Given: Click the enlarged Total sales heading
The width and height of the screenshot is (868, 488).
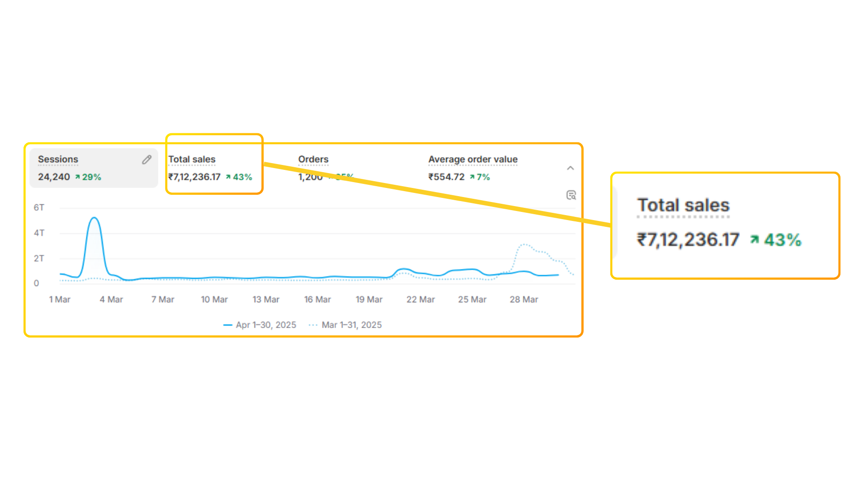Looking at the screenshot, I should [683, 205].
